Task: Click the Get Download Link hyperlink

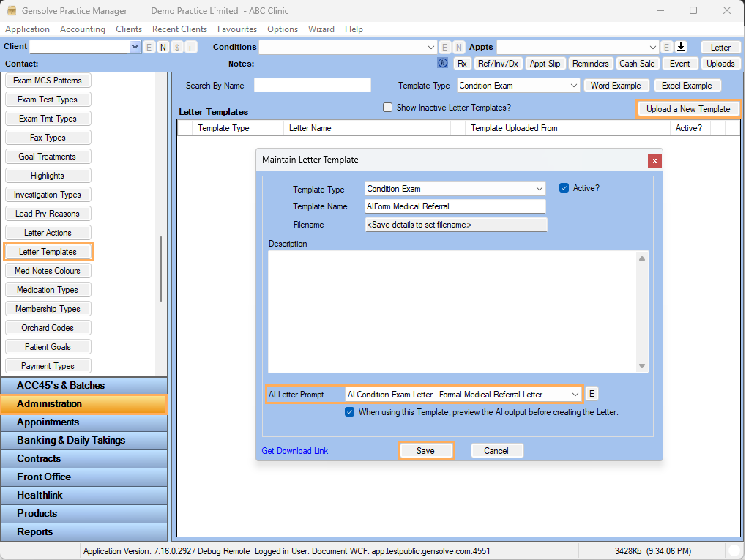Action: coord(295,451)
